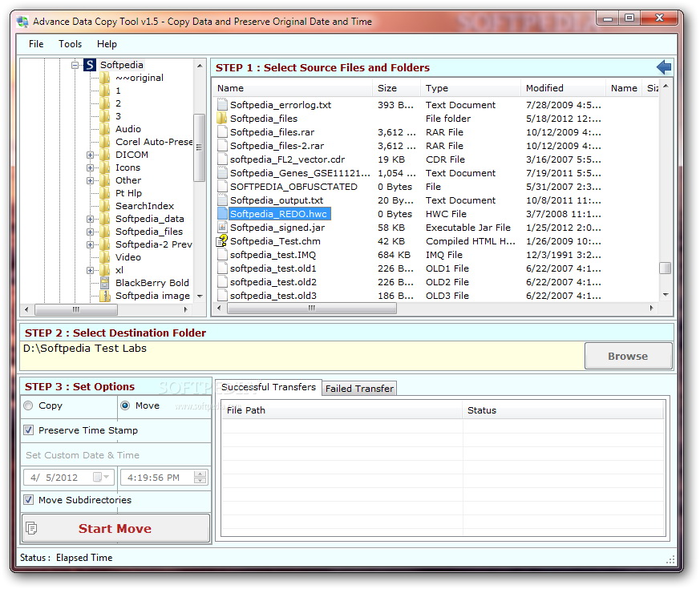Toggle Move Subdirectories checkbox

(x=29, y=500)
